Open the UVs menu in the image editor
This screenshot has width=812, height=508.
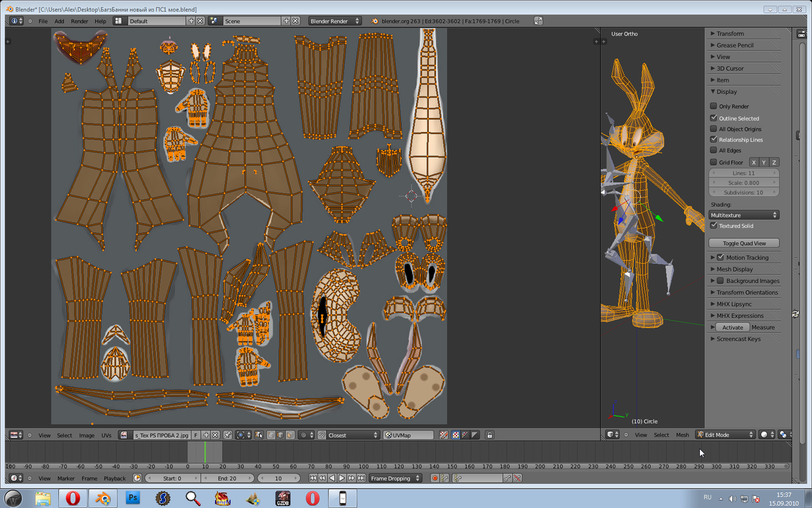[106, 435]
